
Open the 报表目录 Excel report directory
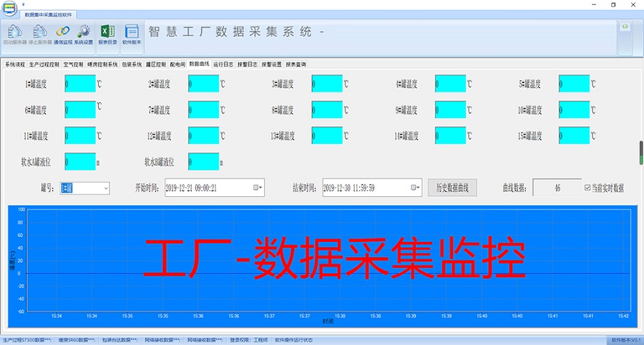click(107, 34)
